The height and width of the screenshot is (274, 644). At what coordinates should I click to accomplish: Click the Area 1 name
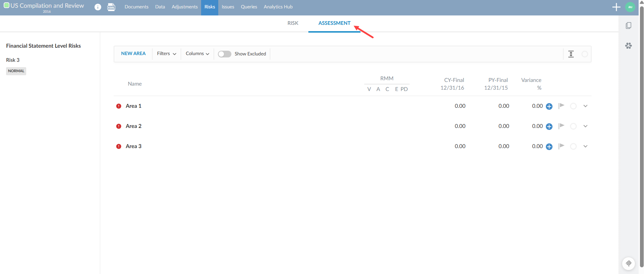(134, 106)
